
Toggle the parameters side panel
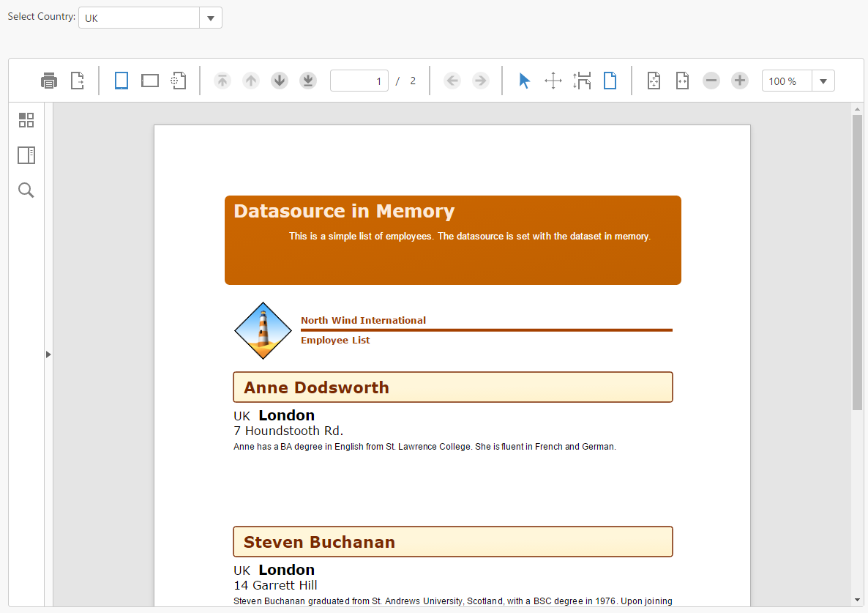(x=26, y=119)
